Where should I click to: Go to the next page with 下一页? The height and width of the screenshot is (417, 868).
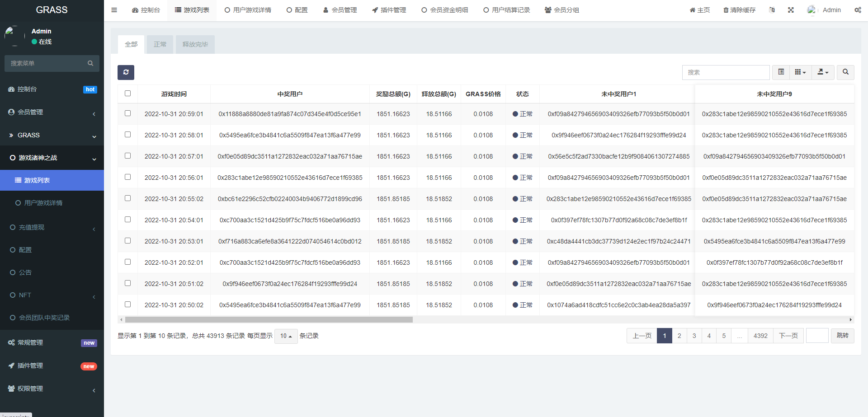(788, 336)
